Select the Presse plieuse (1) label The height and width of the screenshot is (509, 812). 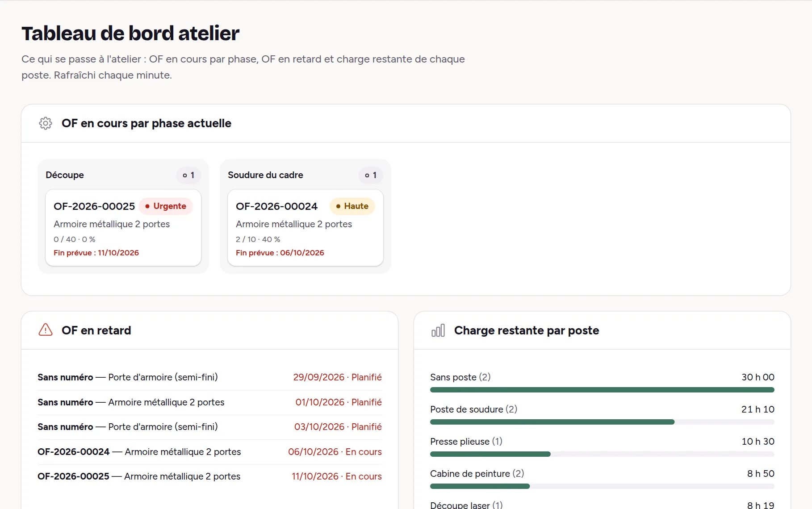click(x=466, y=442)
